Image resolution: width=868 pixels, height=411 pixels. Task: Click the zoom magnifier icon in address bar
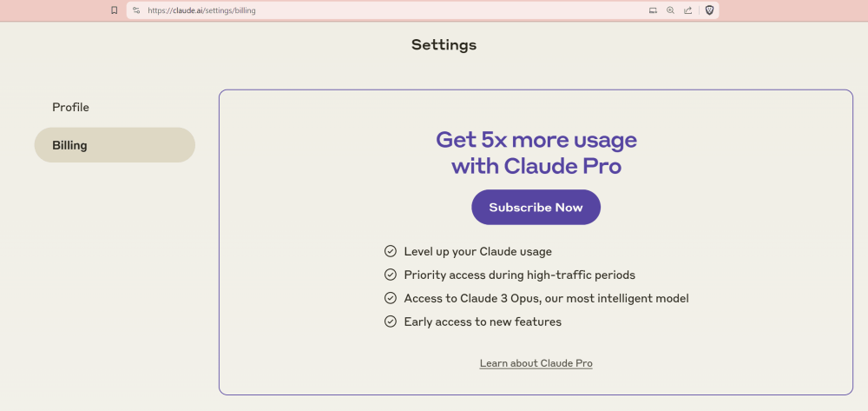click(x=670, y=10)
